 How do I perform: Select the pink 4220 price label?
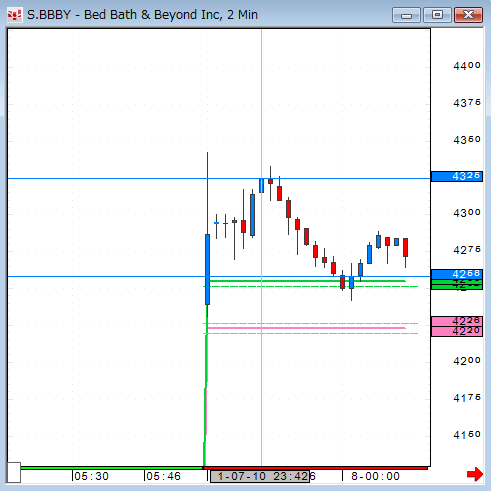click(x=457, y=331)
